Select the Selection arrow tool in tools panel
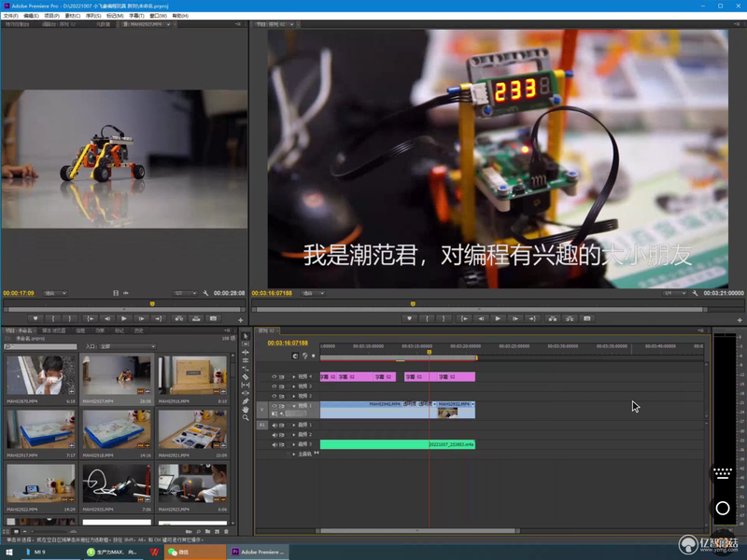The height and width of the screenshot is (560, 747). click(x=246, y=336)
